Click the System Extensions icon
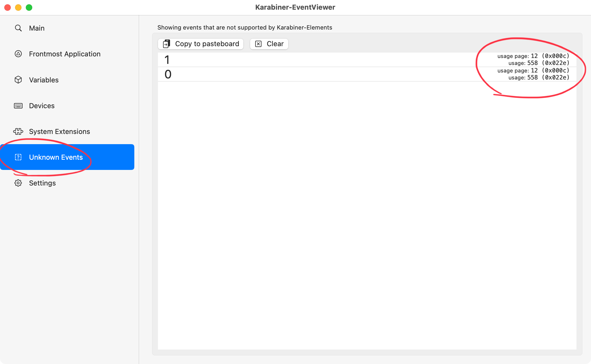 [18, 131]
